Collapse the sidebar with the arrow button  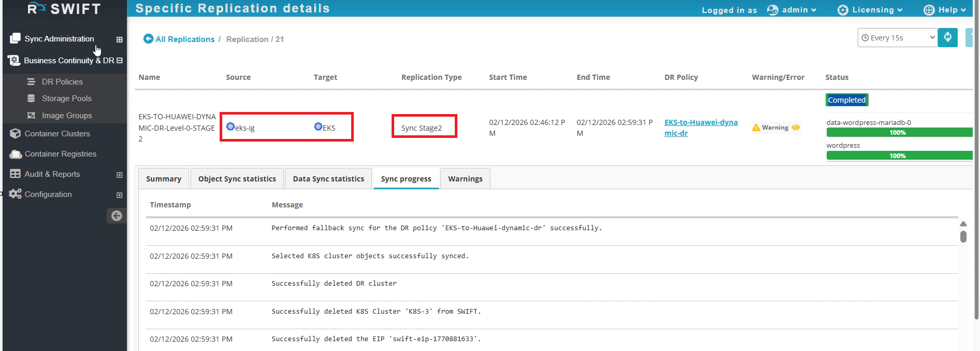coord(117,216)
